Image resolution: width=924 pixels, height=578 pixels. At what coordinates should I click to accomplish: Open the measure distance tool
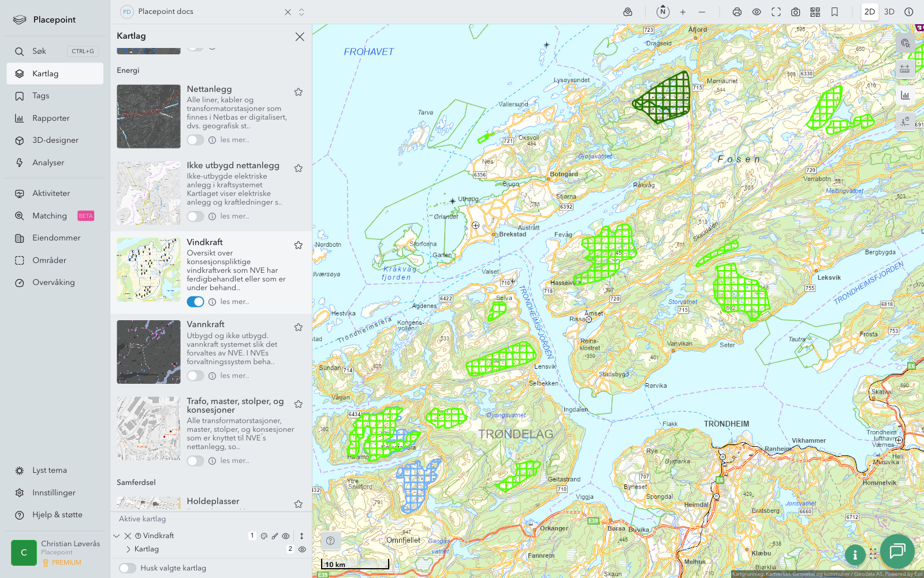905,69
